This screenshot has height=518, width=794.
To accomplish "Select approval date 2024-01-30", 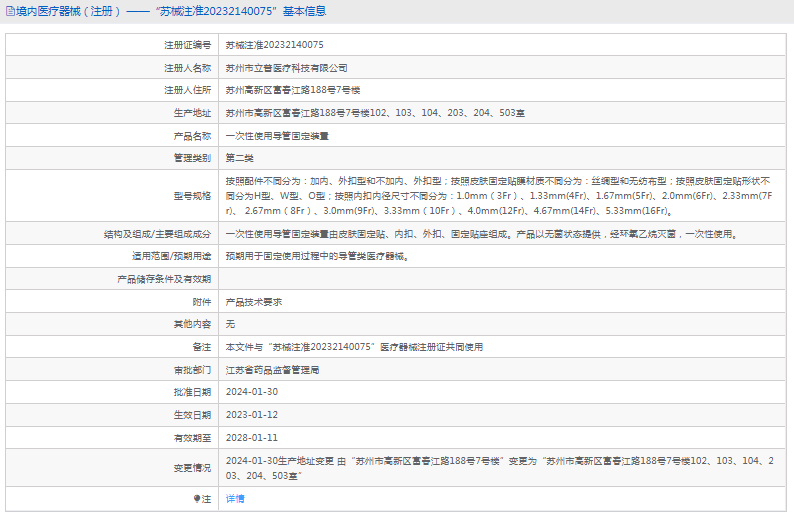I will click(252, 392).
